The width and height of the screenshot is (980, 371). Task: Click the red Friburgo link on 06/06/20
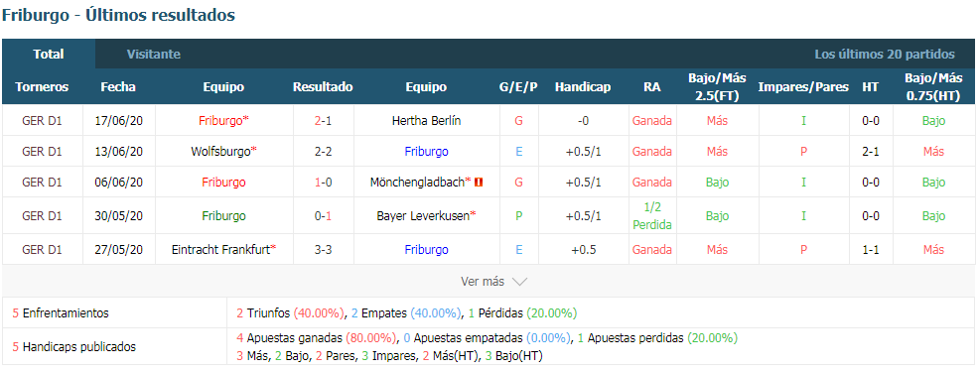click(x=223, y=183)
